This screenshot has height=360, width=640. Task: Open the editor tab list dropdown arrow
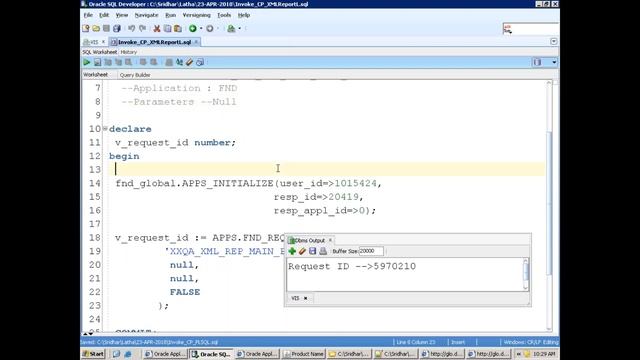click(x=553, y=42)
